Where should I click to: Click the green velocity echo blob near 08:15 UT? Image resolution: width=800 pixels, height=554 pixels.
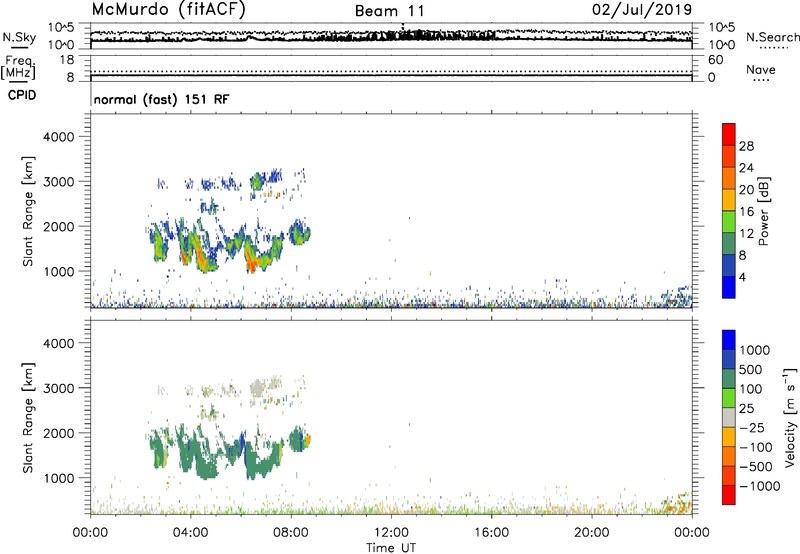coord(297,439)
